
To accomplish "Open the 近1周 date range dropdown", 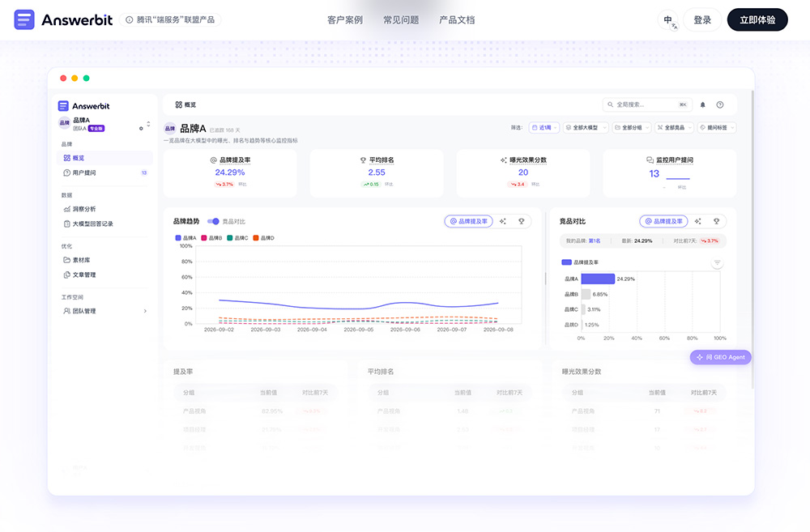I will click(544, 128).
